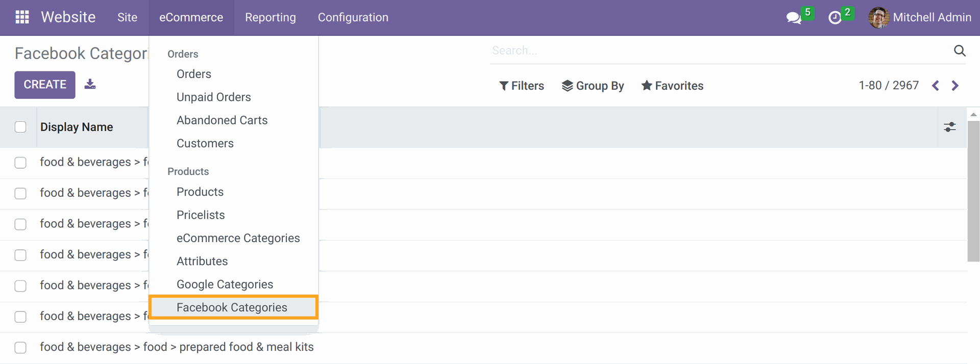Click Mitchell Admin's avatar picture
Viewport: 980px width, 364px height.
pos(878,17)
